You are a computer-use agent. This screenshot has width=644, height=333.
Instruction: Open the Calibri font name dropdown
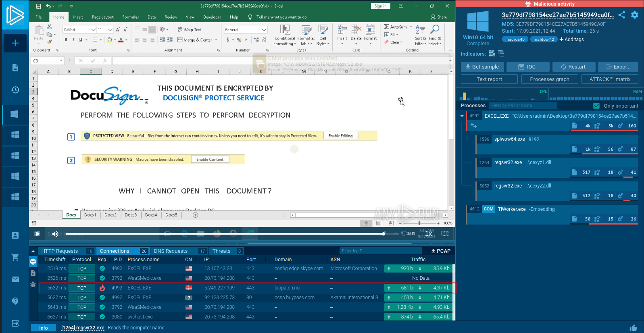pos(93,29)
